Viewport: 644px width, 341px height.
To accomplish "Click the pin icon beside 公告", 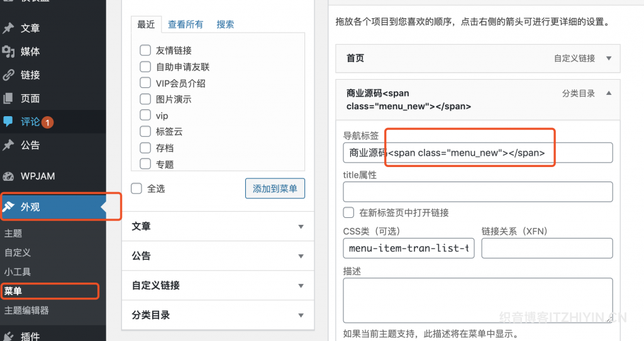I will (x=8, y=145).
